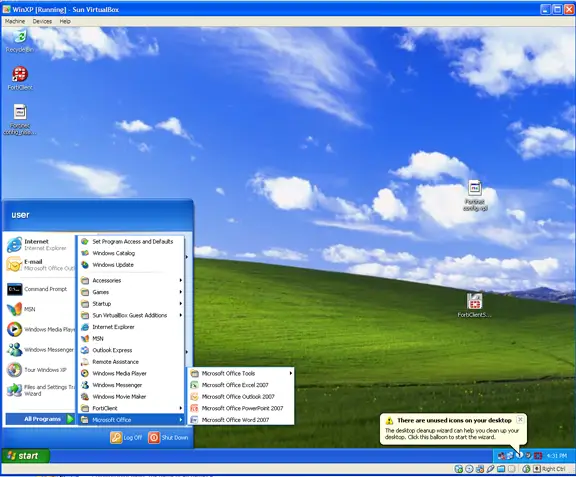Click the user name header in start menu
The width and height of the screenshot is (576, 477).
coord(20,215)
